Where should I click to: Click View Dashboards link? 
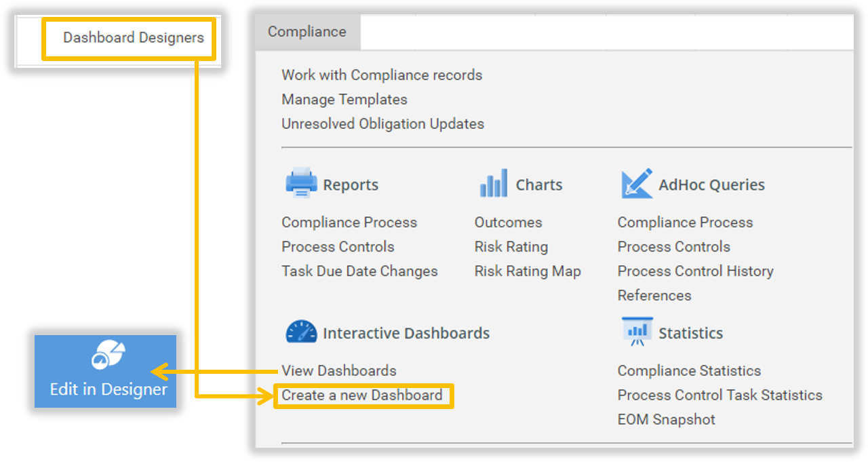point(339,371)
